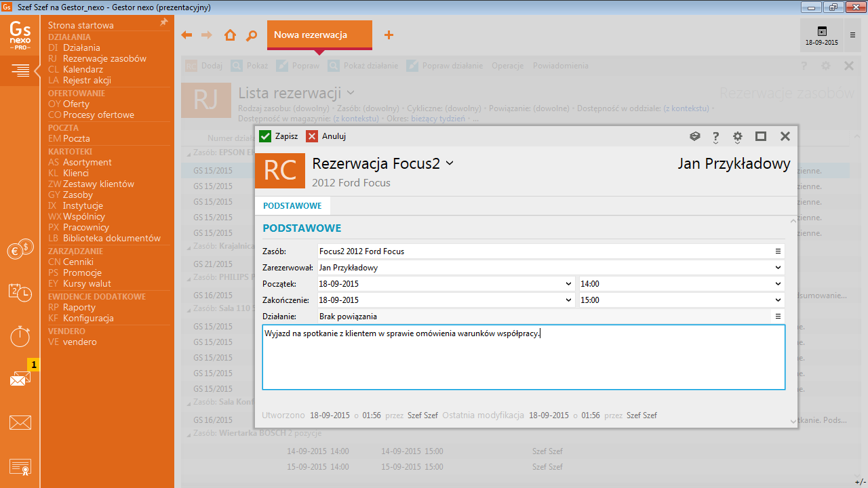Screen dimensions: 868x488
Task: Click the green Zapisz save icon
Action: coord(265,136)
